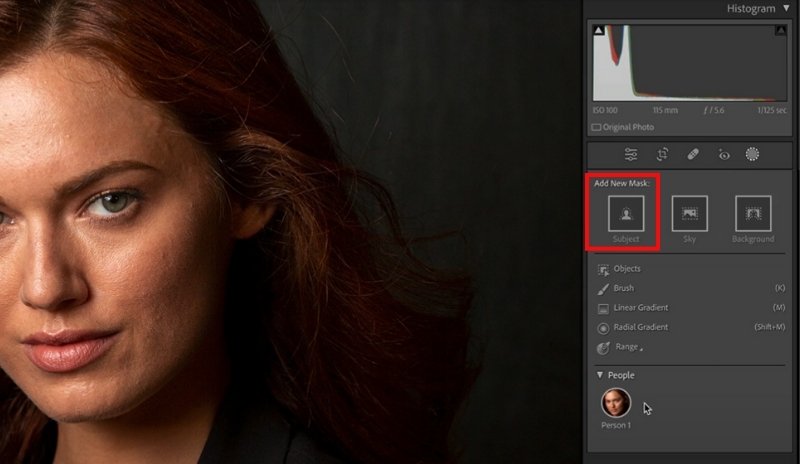Toggle shadow clipping indicator in histogram
800x464 pixels.
click(x=599, y=30)
